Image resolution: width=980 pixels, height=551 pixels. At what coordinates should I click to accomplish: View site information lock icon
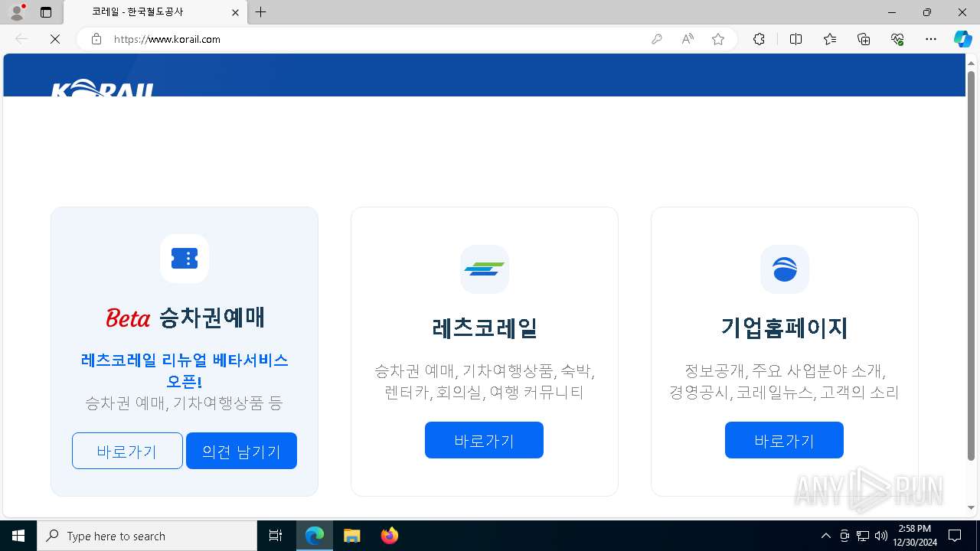96,39
